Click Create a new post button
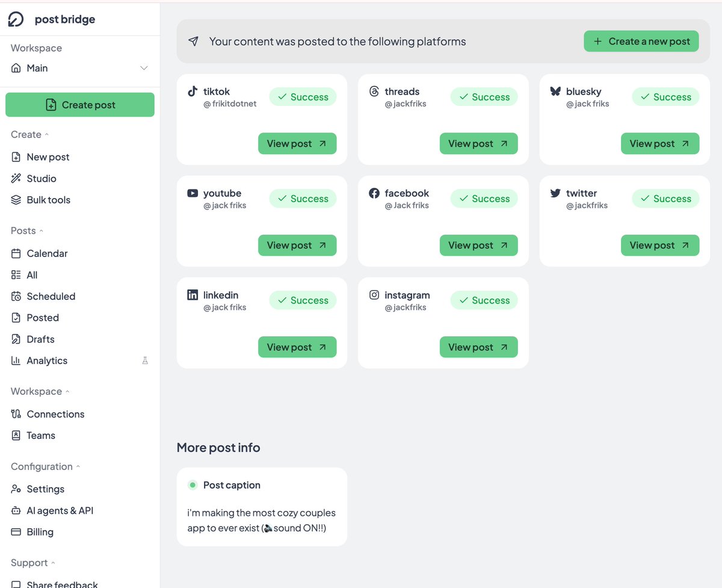Screen dimensions: 722x588 (x=641, y=42)
